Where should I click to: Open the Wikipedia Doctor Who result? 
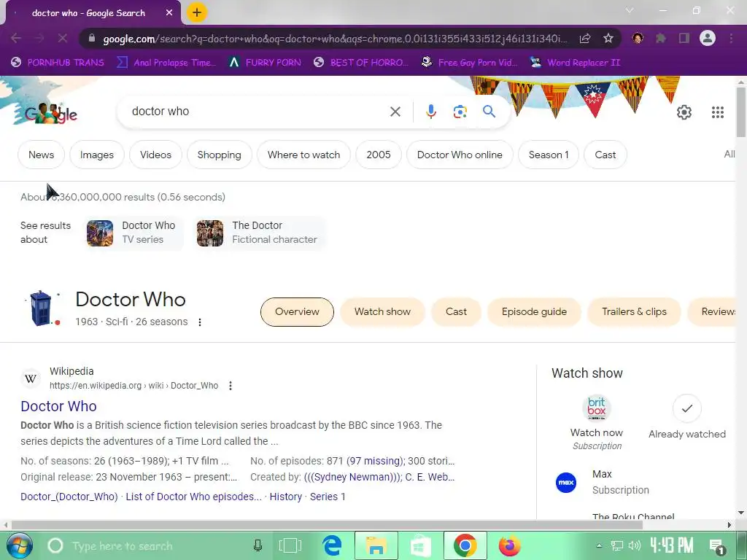58,406
